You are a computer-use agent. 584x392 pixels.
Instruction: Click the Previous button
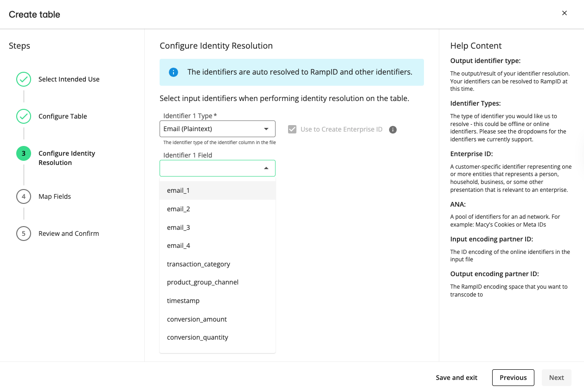513,378
